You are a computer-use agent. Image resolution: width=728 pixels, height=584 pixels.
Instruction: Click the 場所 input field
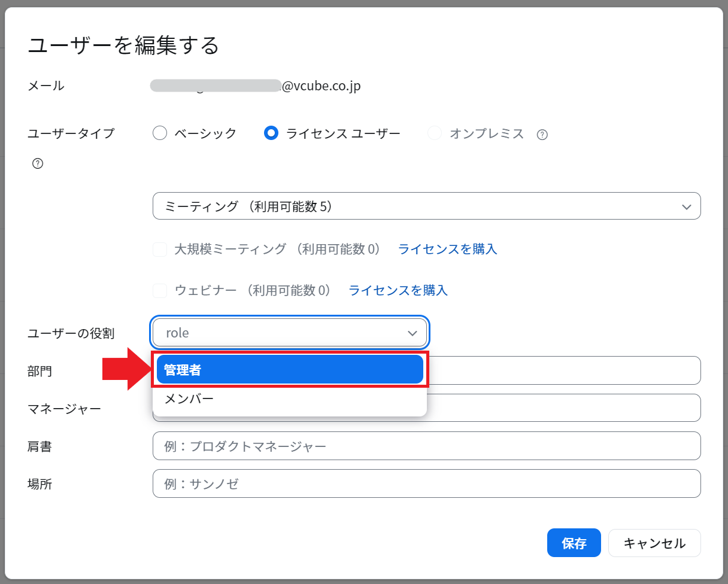coord(427,483)
